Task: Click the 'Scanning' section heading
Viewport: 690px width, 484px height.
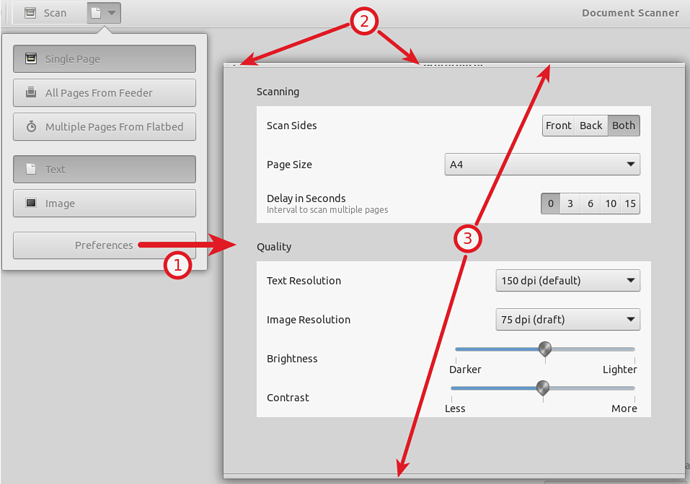Action: [x=278, y=92]
